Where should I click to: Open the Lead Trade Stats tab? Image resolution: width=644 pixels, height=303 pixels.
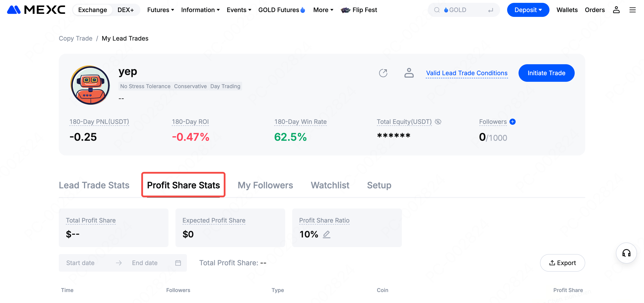point(94,185)
